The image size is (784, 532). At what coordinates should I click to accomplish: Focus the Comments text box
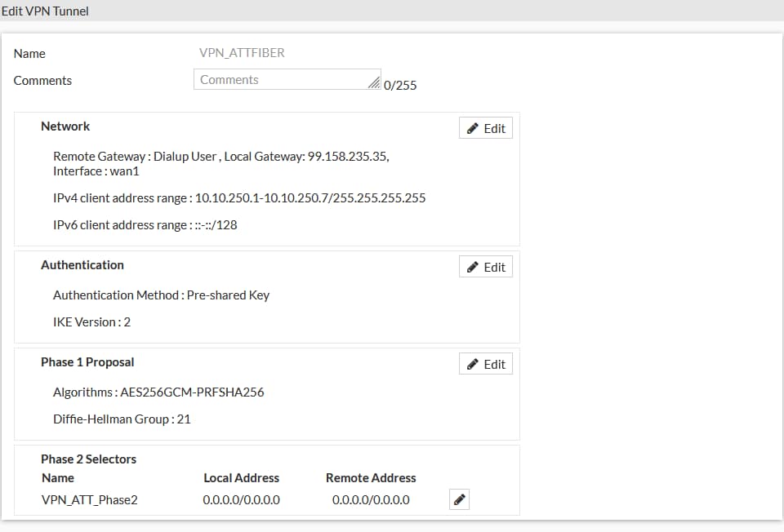(x=282, y=80)
